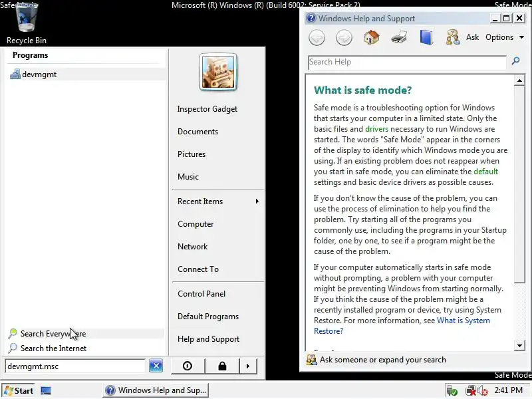Expand Recent Items submenu arrow
The image size is (532, 399).
257,201
